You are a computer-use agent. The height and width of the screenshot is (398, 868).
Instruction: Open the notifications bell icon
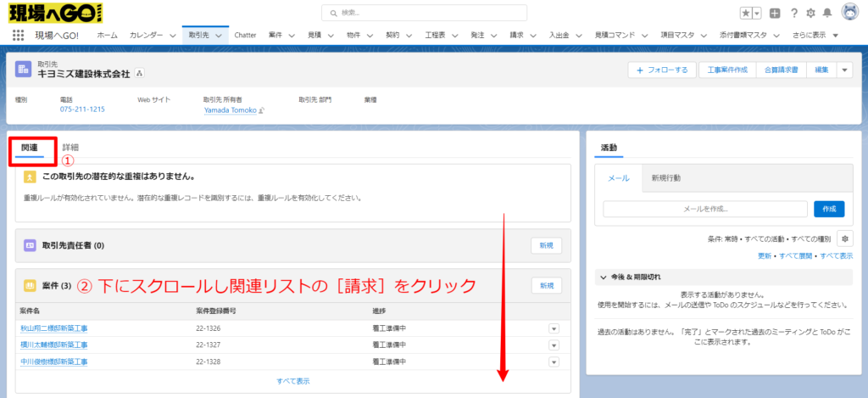click(x=827, y=14)
